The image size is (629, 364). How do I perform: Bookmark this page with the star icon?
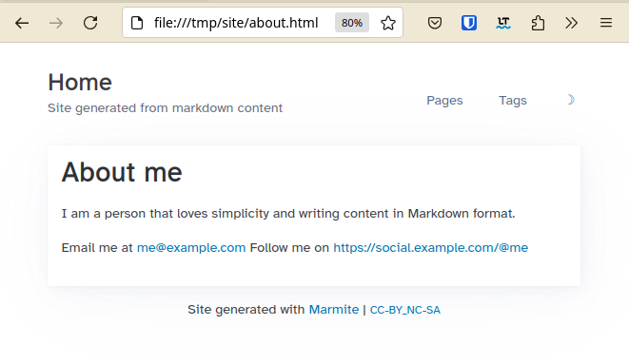pyautogui.click(x=388, y=23)
